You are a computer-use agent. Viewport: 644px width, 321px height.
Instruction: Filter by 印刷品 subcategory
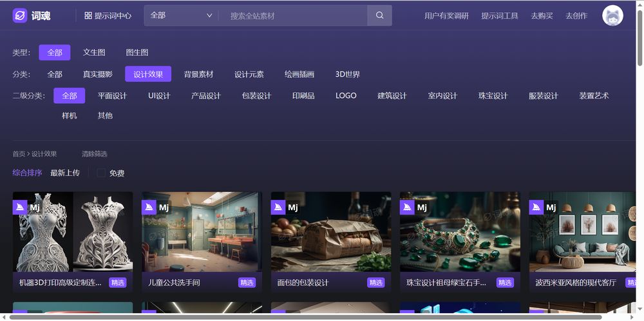click(303, 96)
